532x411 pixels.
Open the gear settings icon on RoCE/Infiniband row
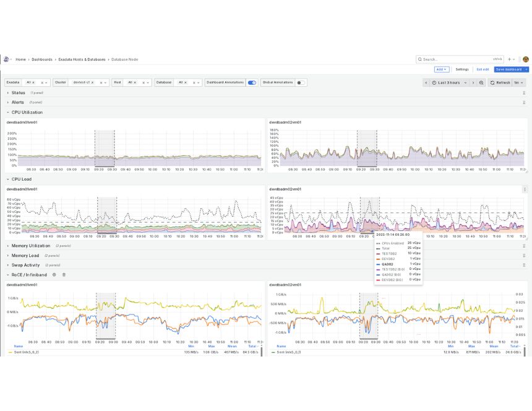[x=54, y=275]
